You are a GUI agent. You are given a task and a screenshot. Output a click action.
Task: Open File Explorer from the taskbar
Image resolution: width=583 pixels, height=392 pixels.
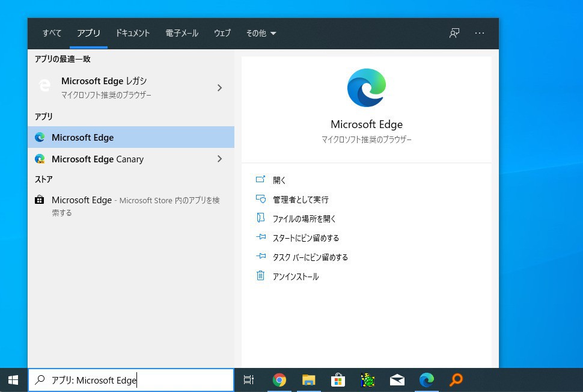click(x=308, y=380)
